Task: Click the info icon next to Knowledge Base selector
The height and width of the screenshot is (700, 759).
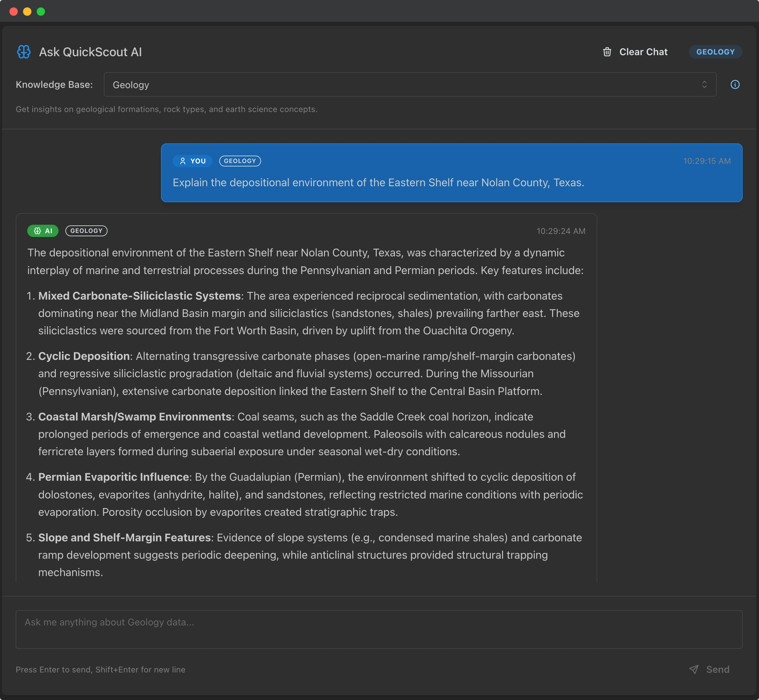Action: pos(735,84)
